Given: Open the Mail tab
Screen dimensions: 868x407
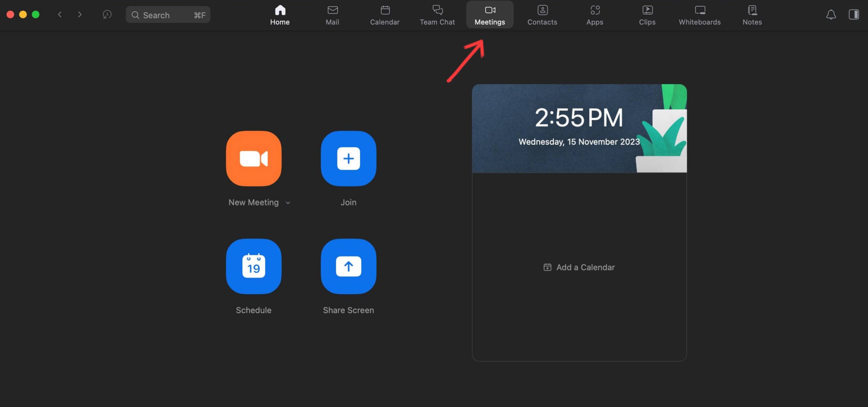Looking at the screenshot, I should coord(332,15).
